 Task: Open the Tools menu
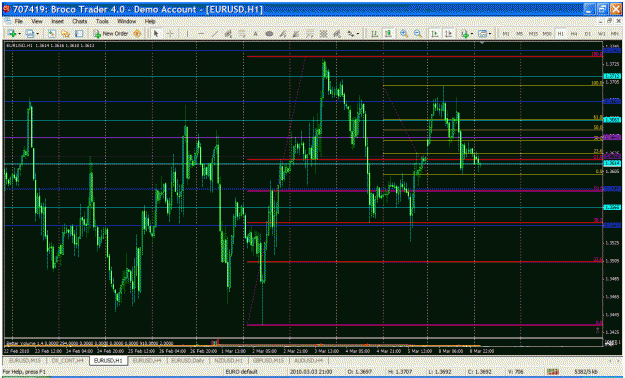tap(102, 21)
